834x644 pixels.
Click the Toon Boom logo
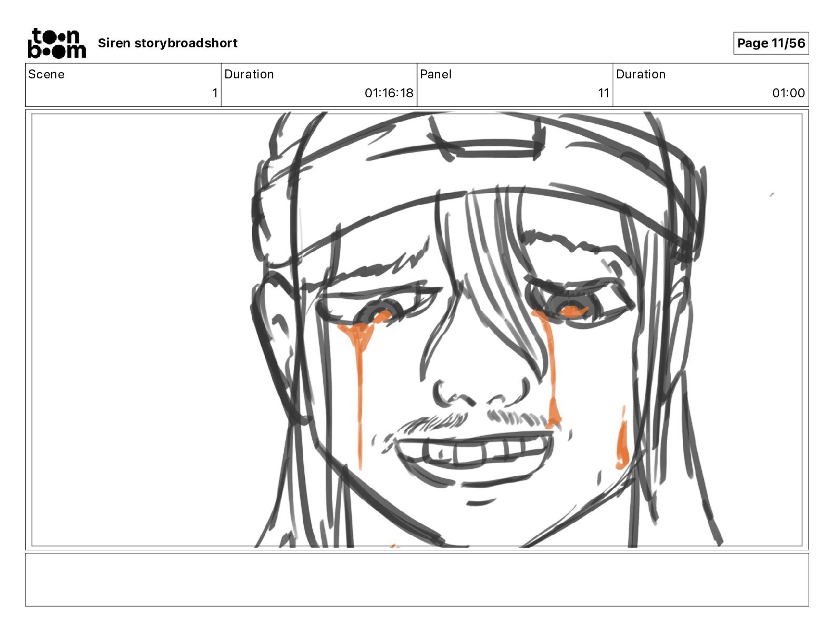pyautogui.click(x=56, y=43)
